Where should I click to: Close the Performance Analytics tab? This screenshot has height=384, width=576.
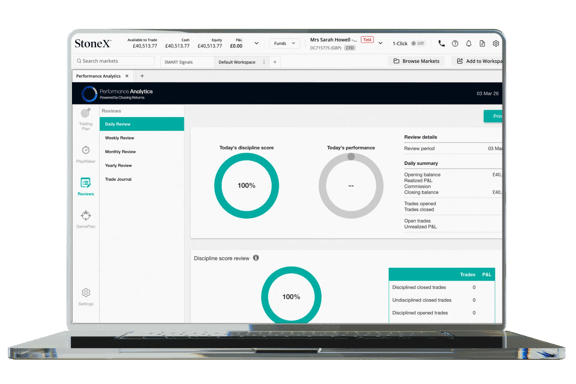tap(127, 76)
